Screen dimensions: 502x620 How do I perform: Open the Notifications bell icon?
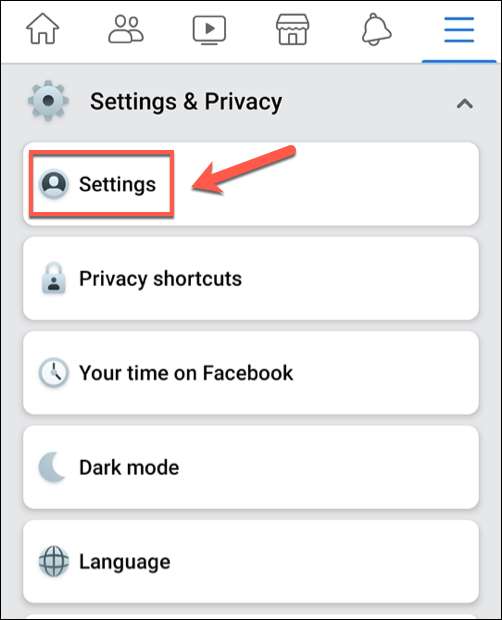(376, 29)
